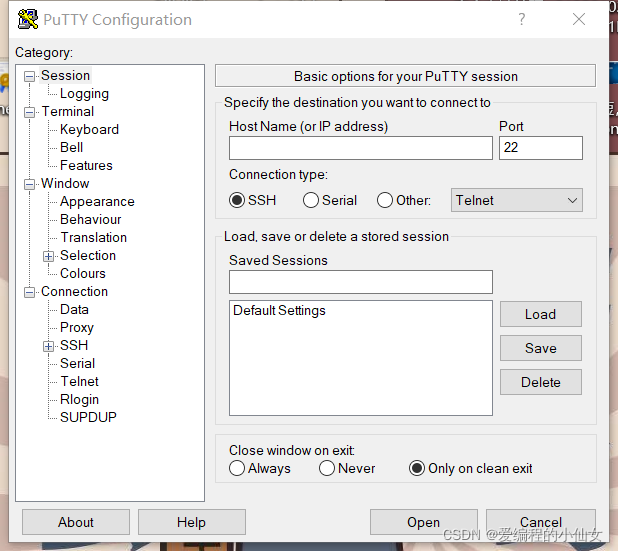Open the Translation settings category
The width and height of the screenshot is (618, 551).
[94, 237]
